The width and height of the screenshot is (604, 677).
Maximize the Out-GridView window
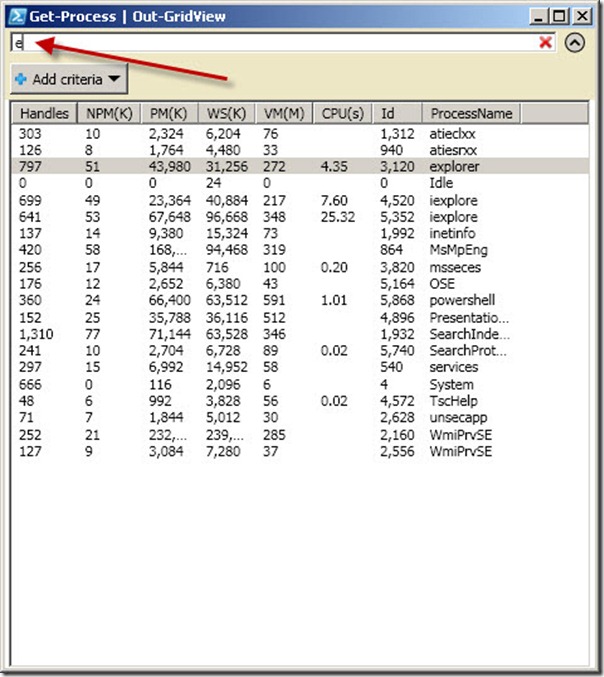coord(559,16)
